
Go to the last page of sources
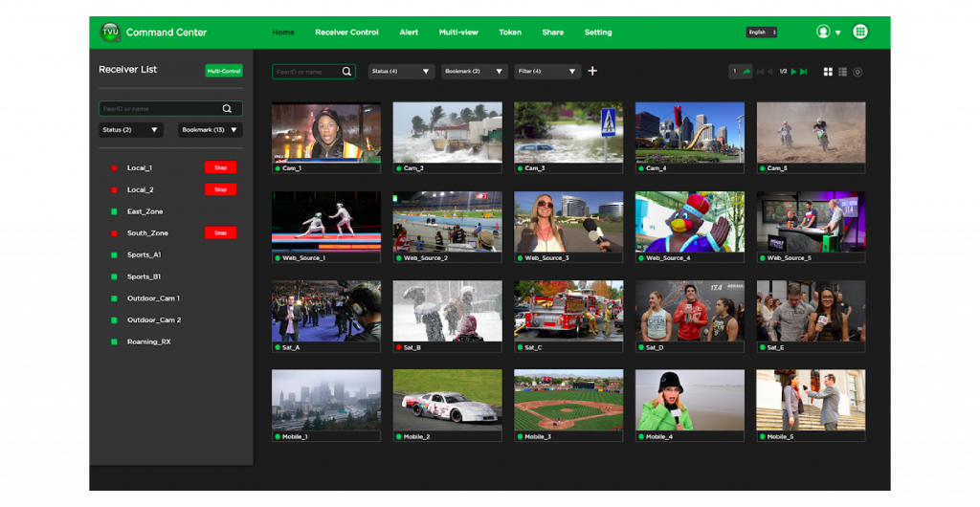click(x=804, y=72)
